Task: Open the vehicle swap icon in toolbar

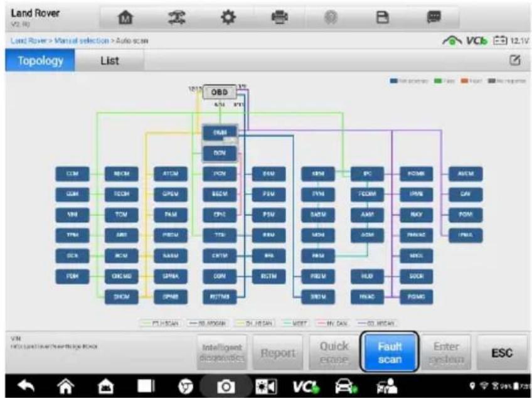Action: (177, 18)
